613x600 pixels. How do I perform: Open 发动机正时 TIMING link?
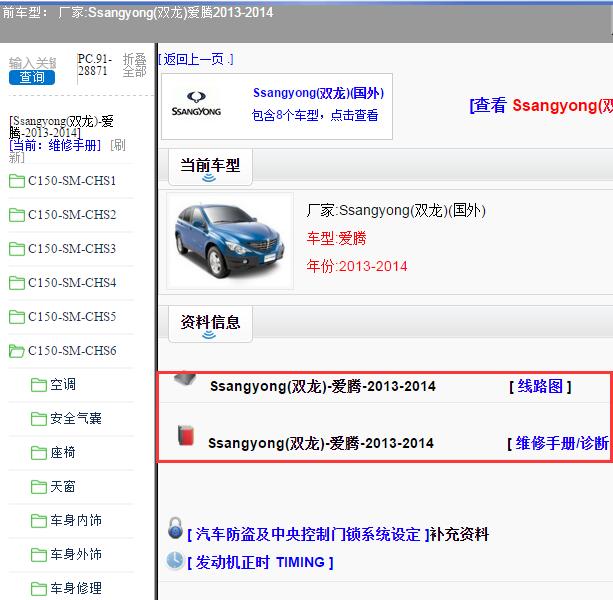point(260,562)
